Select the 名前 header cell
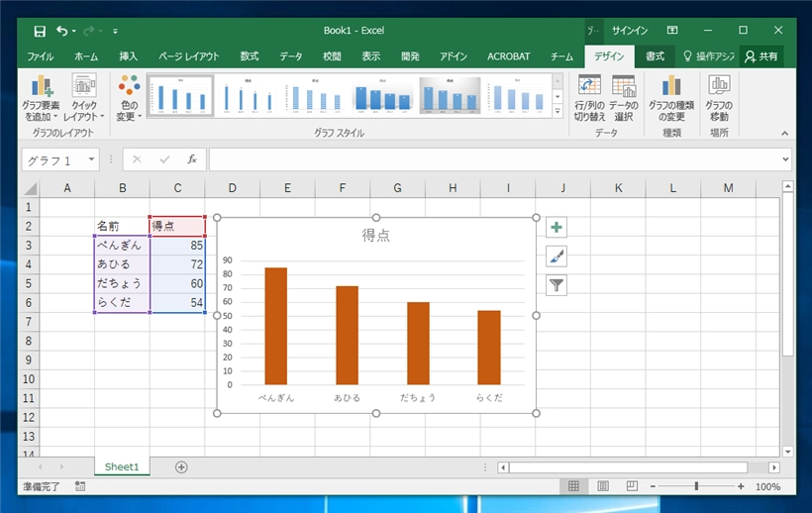This screenshot has height=513, width=812. 122,226
